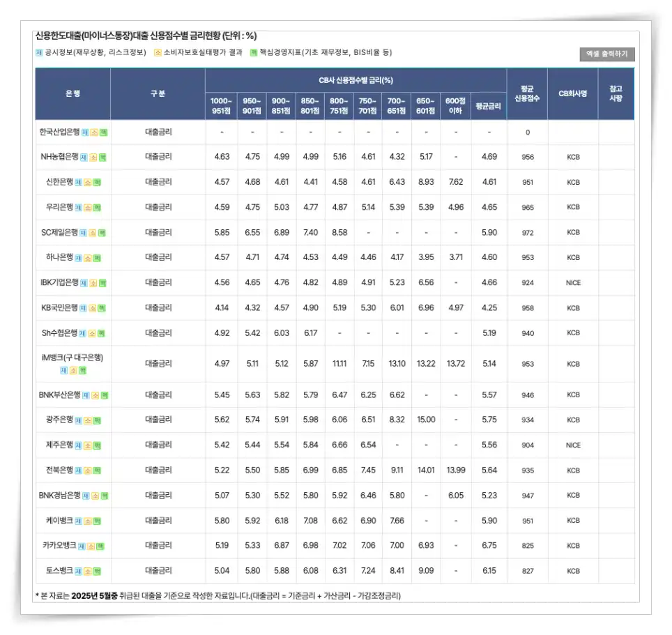Click 광주은행 blue 재 disclosure icon

coord(79,421)
